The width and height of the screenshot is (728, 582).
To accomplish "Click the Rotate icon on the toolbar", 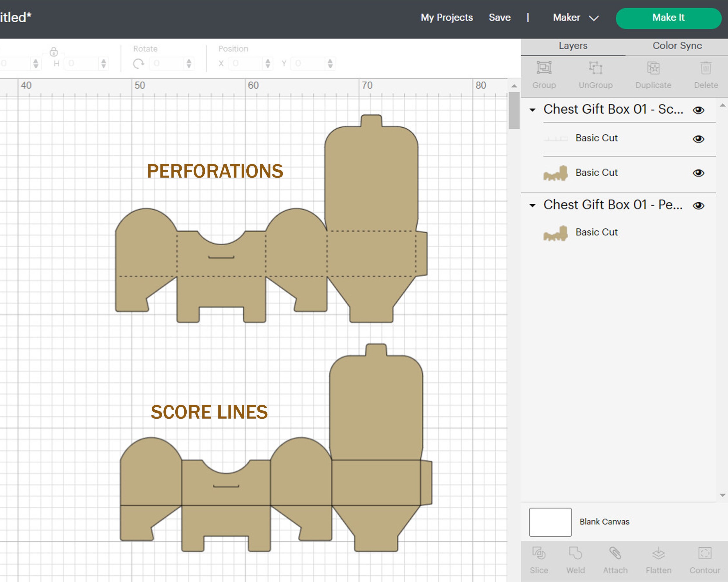I will 139,63.
